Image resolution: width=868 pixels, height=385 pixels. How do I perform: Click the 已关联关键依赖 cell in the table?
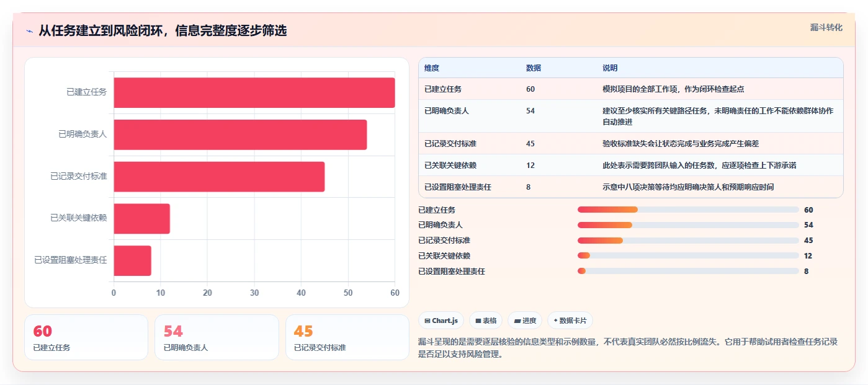coord(450,166)
